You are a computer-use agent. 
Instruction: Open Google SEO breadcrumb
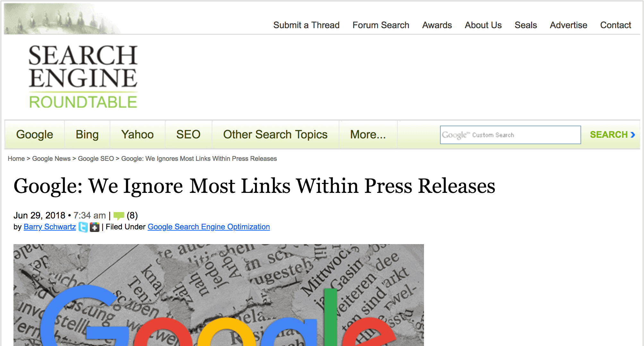pyautogui.click(x=96, y=159)
